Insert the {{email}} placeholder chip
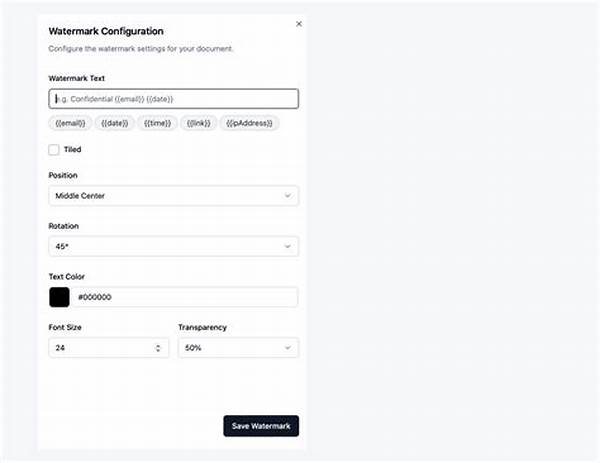 tap(70, 123)
